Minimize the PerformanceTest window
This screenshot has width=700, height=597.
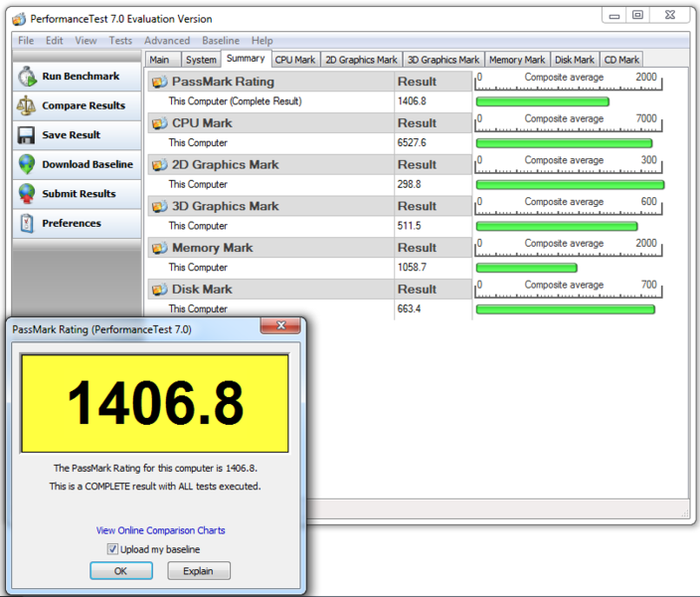point(614,15)
